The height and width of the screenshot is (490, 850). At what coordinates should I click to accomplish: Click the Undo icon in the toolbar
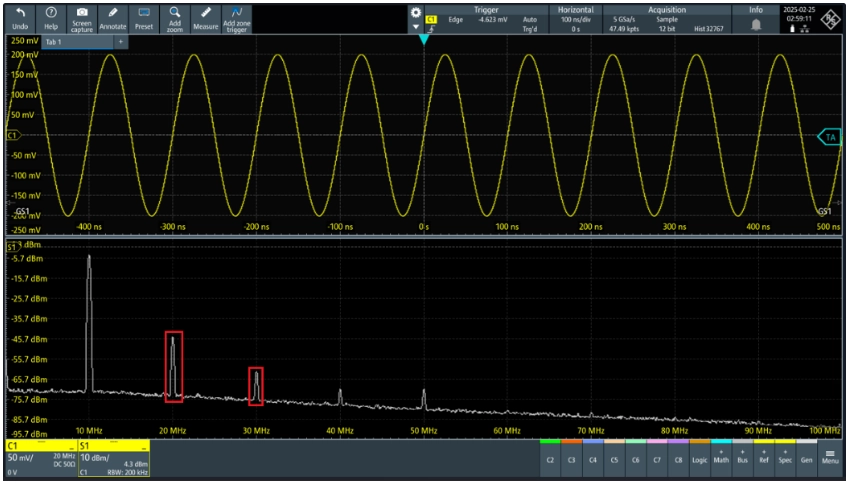19,16
